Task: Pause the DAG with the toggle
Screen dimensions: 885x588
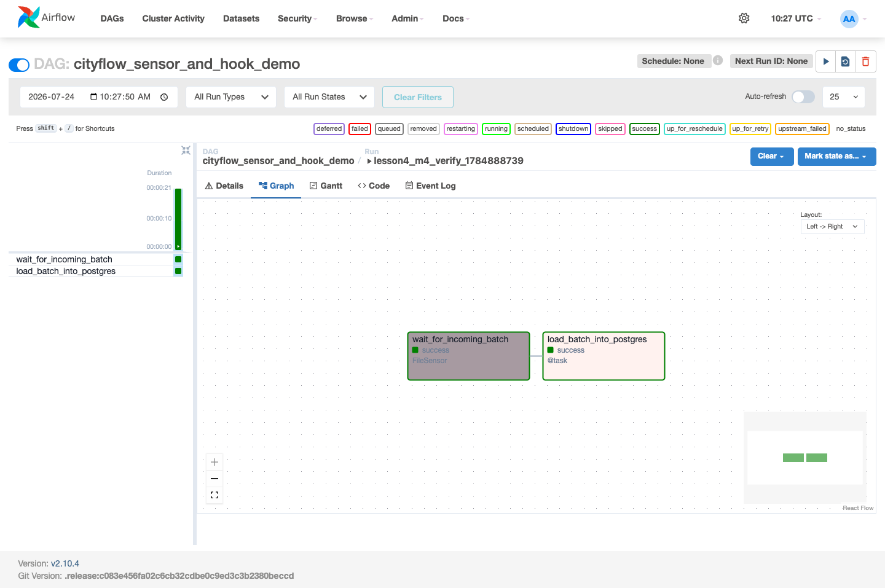Action: point(19,65)
